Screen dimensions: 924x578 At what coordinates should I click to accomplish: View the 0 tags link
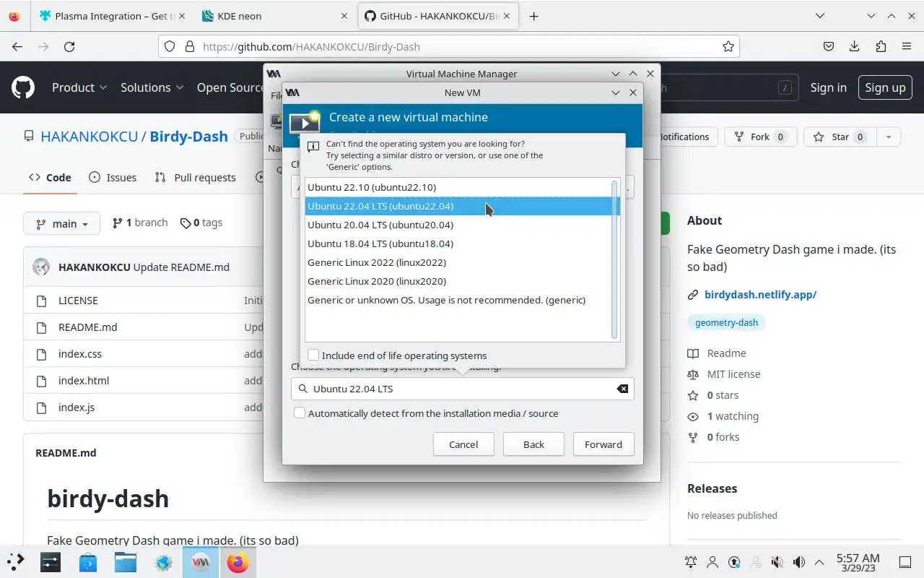click(x=201, y=223)
